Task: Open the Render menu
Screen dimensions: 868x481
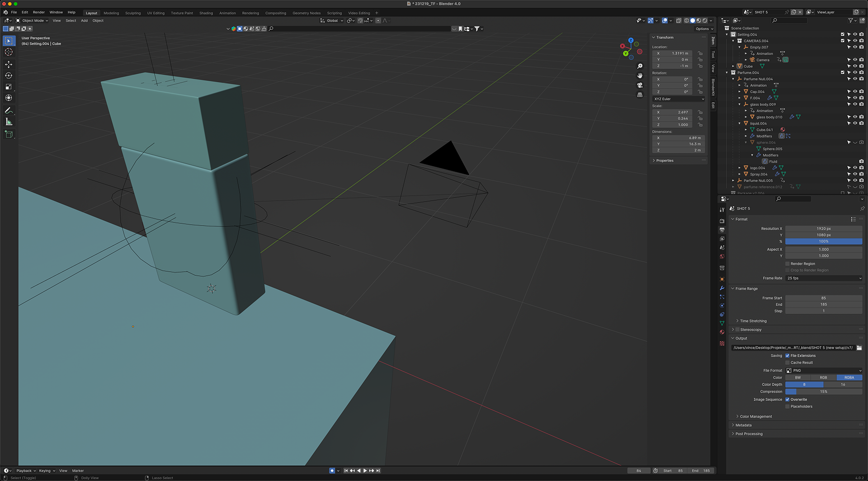Action: (x=39, y=12)
